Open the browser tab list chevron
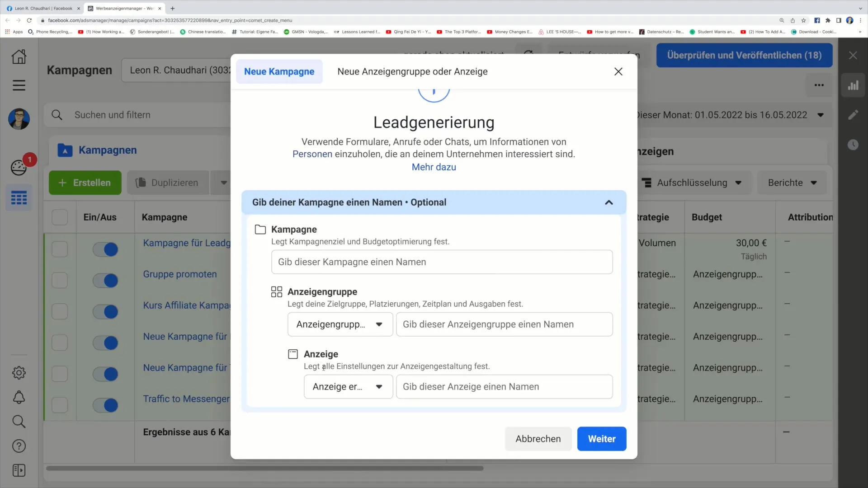This screenshot has height=488, width=868. click(x=860, y=8)
